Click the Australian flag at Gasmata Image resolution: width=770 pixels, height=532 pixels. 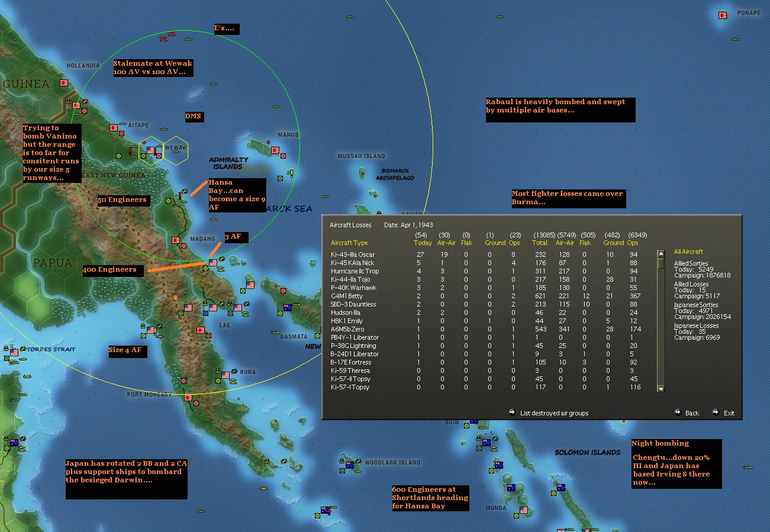[288, 308]
